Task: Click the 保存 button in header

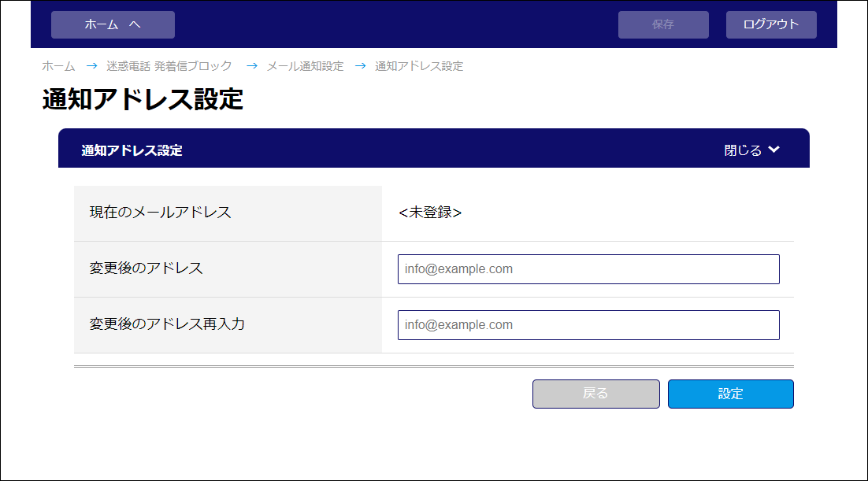Action: (x=663, y=24)
